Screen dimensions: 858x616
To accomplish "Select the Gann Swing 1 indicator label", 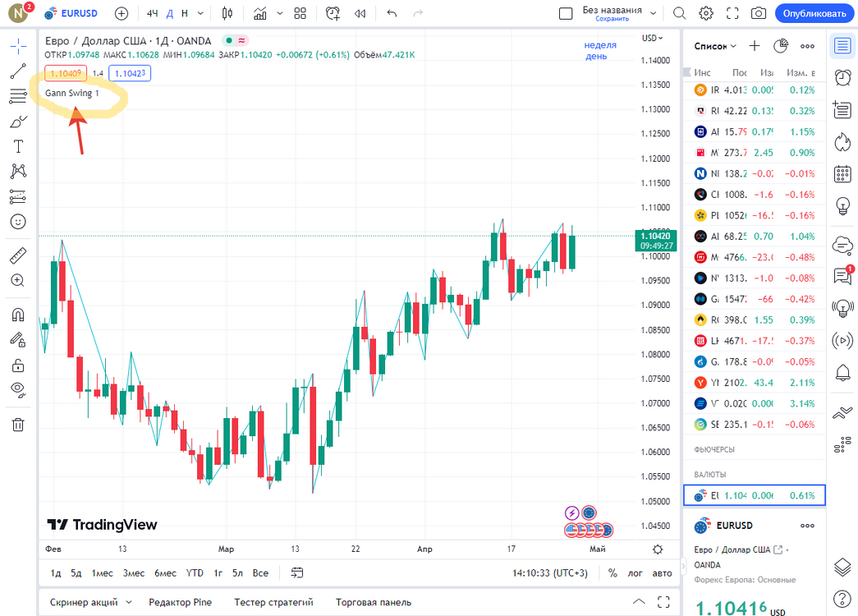I will [x=71, y=93].
